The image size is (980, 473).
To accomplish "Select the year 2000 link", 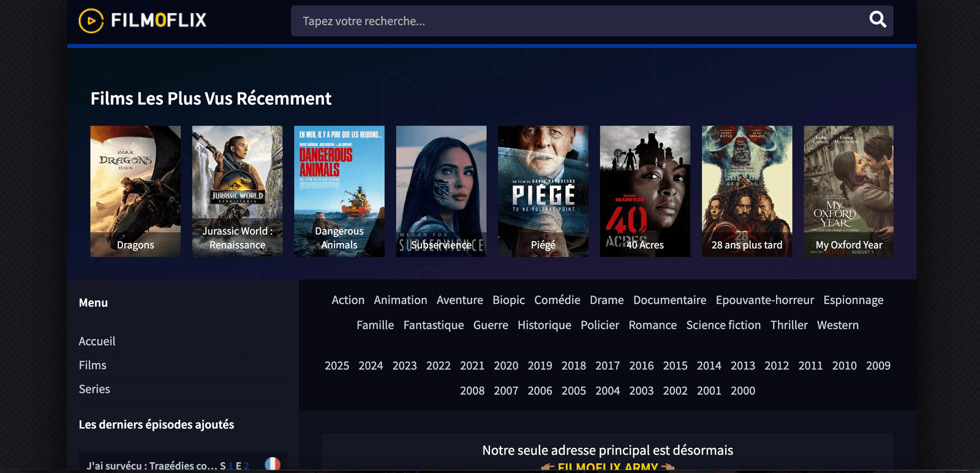I will tap(742, 391).
